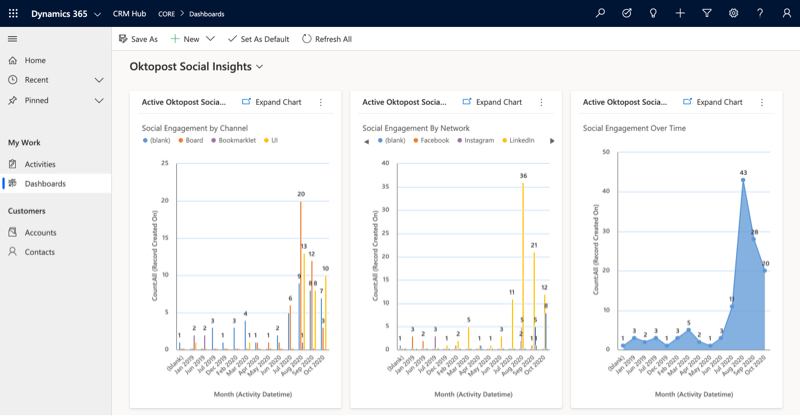Open more options on Network chart
The width and height of the screenshot is (800, 416).
tap(541, 103)
